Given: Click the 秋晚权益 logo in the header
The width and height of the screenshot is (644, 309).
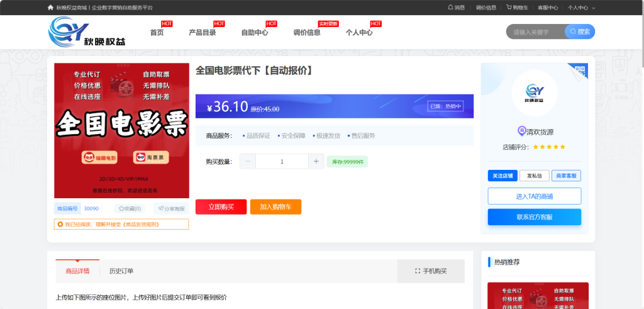Looking at the screenshot, I should [x=87, y=32].
